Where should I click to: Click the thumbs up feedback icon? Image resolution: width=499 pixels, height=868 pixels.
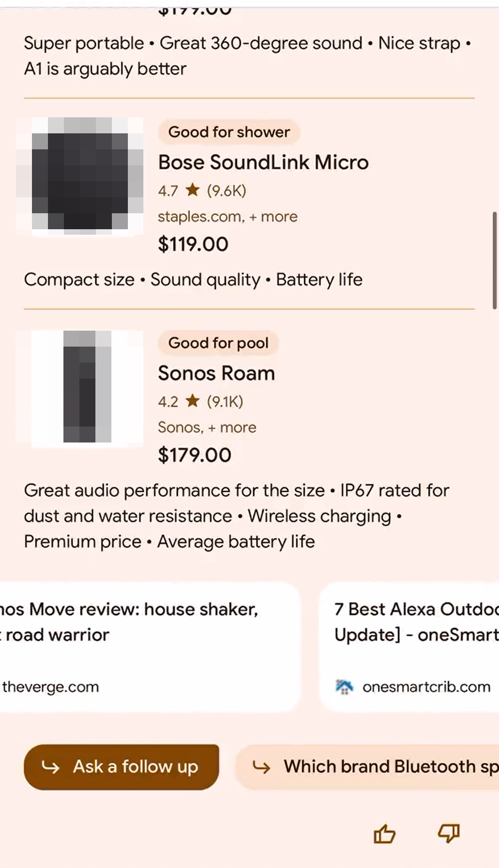click(384, 834)
